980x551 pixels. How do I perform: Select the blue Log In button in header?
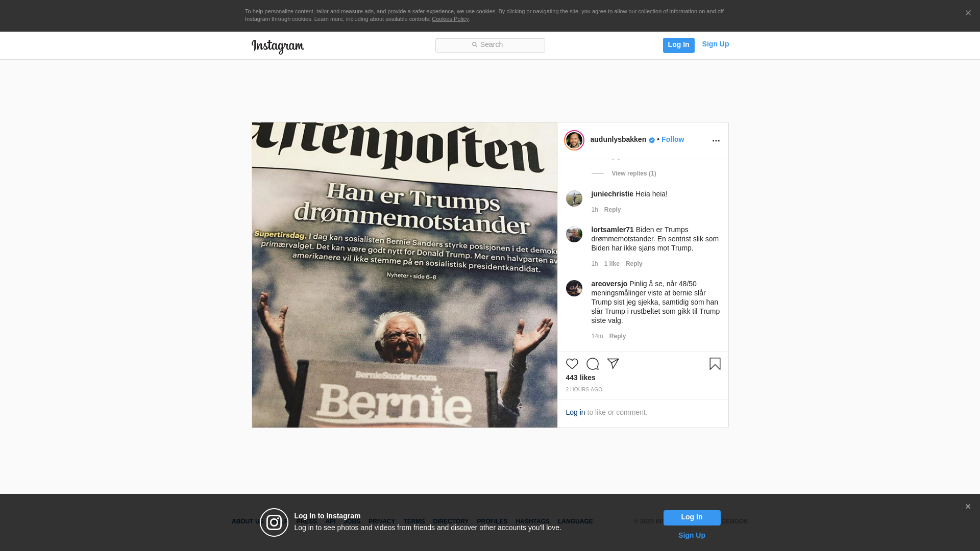coord(678,45)
